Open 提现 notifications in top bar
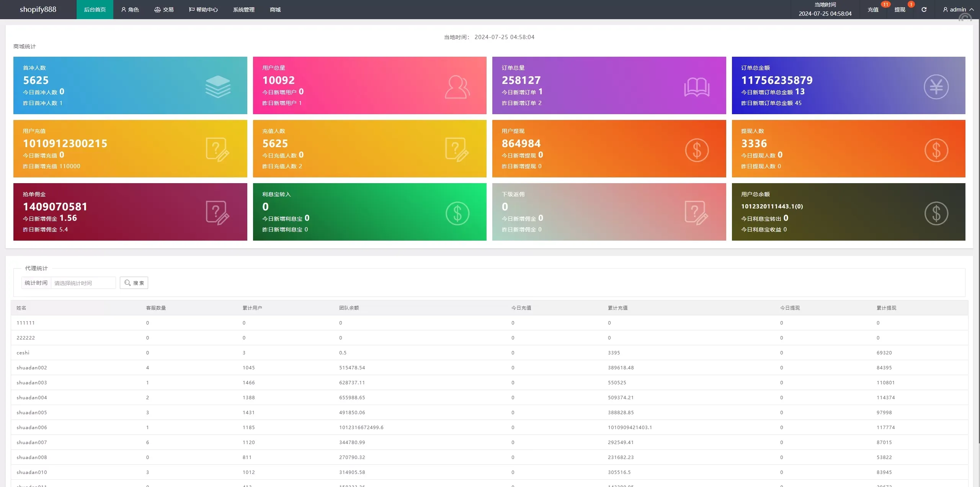 point(900,10)
